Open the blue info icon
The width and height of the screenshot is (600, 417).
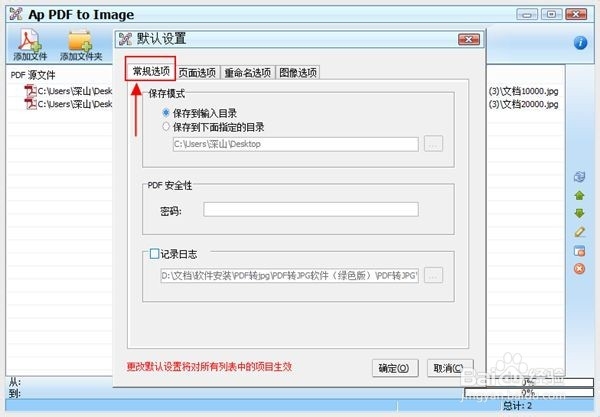580,42
